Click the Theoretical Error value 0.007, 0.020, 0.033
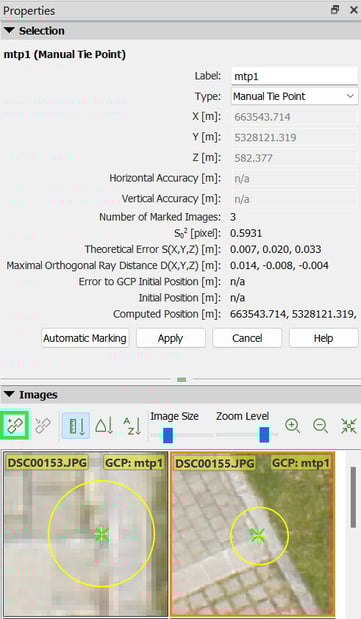 [x=276, y=249]
